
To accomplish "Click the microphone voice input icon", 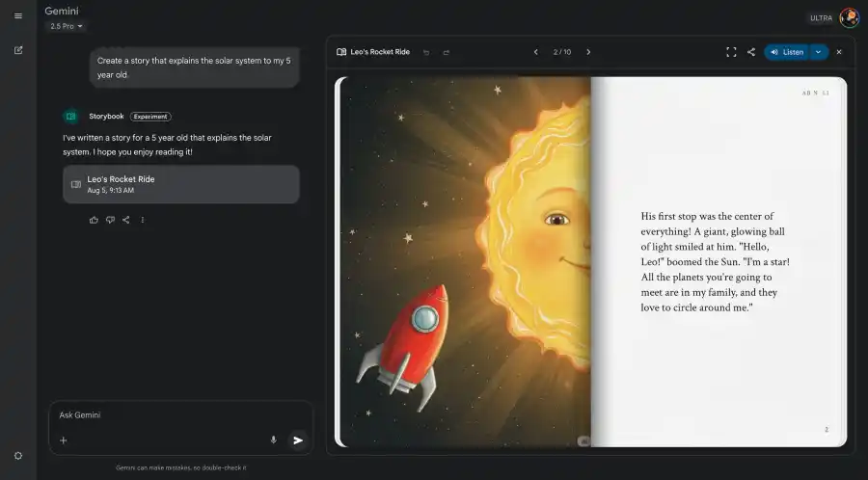I will click(x=273, y=440).
